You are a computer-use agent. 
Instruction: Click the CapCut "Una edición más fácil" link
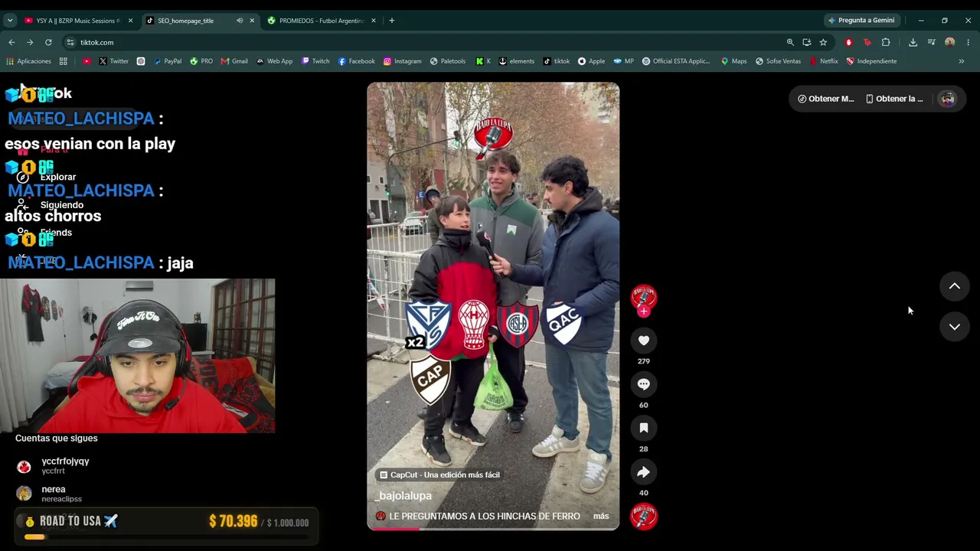pos(439,475)
